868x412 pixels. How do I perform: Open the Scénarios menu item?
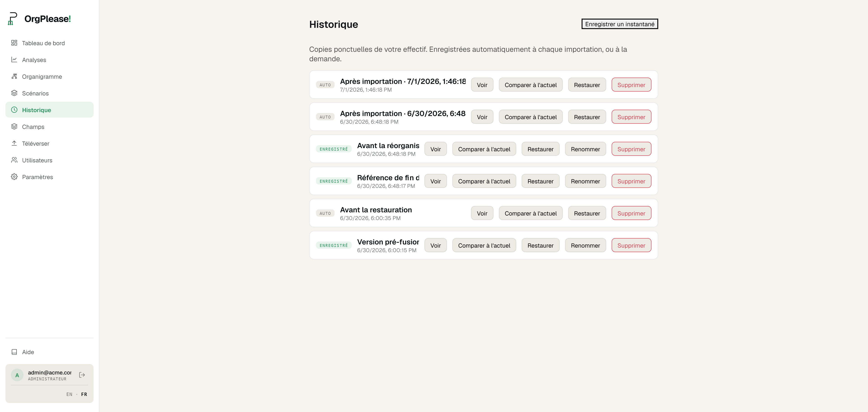click(50, 93)
